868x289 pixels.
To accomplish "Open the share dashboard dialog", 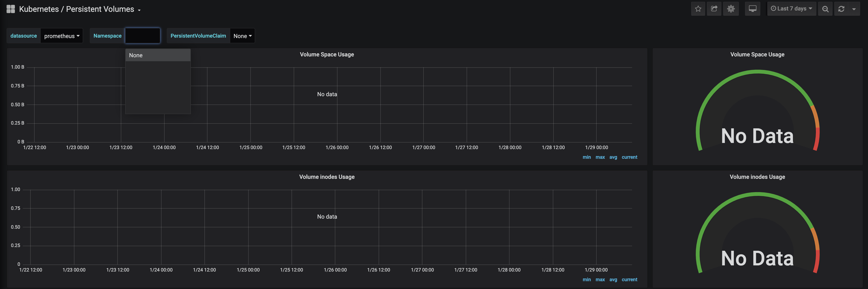I will click(714, 9).
